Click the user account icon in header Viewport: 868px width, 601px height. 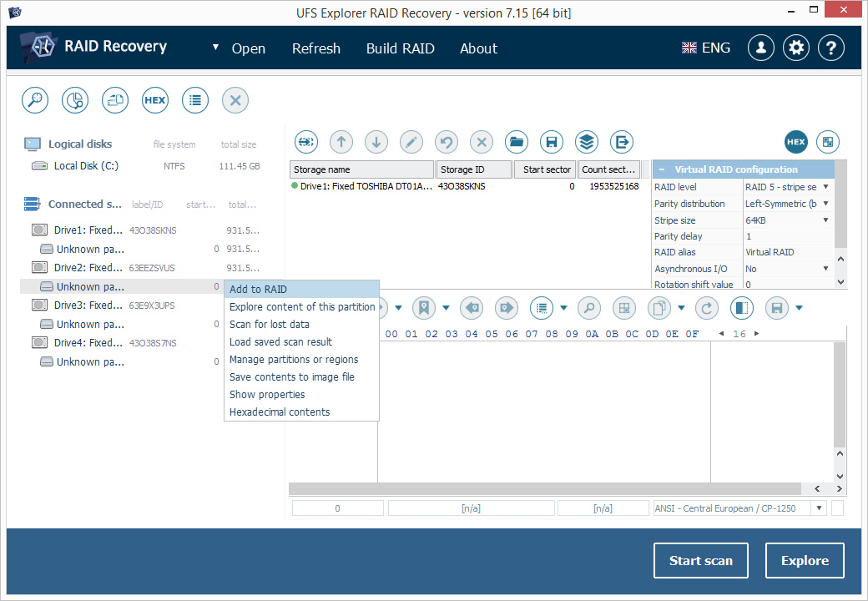[x=760, y=48]
